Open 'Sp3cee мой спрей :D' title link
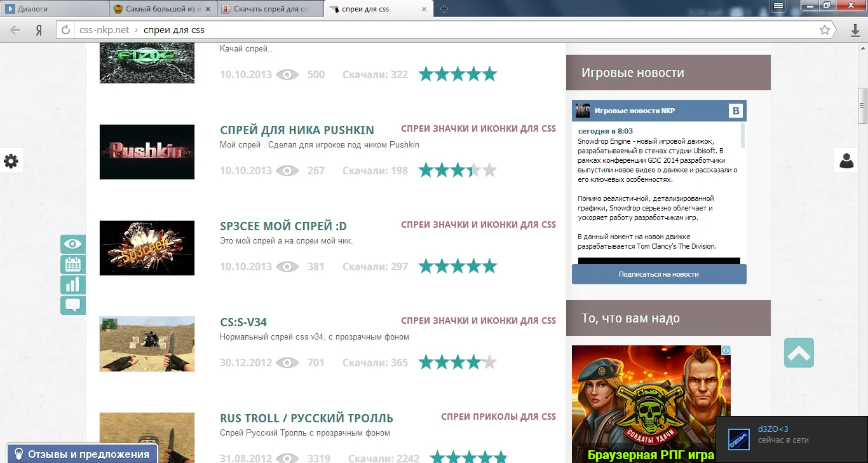This screenshot has height=463, width=868. pyautogui.click(x=283, y=226)
